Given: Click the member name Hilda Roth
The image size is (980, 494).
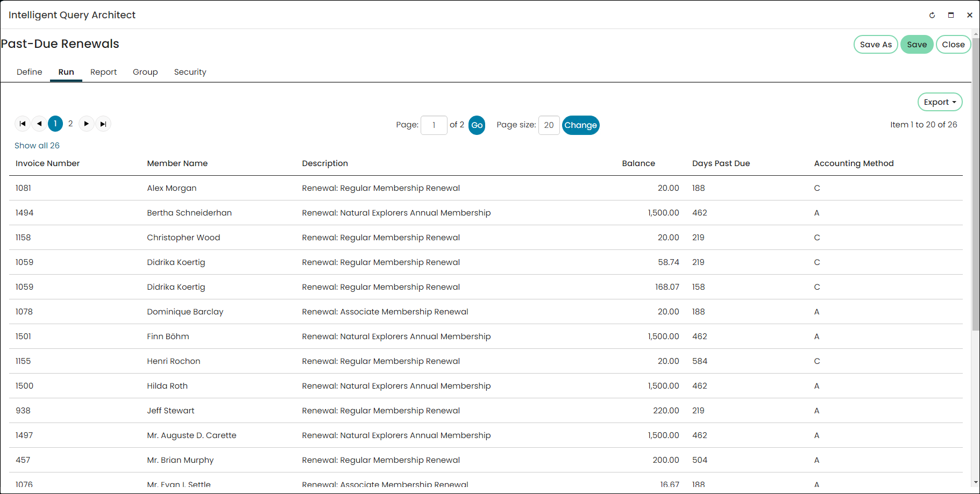Looking at the screenshot, I should point(167,386).
